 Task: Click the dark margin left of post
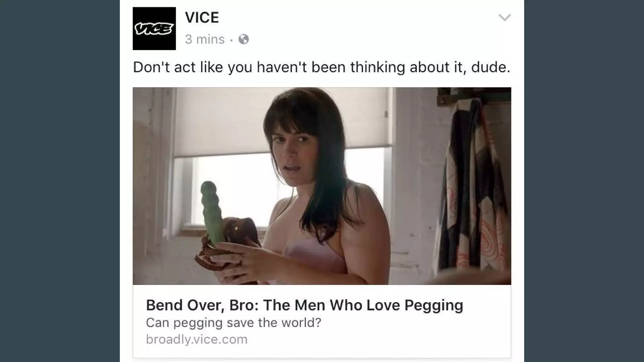pos(60,181)
